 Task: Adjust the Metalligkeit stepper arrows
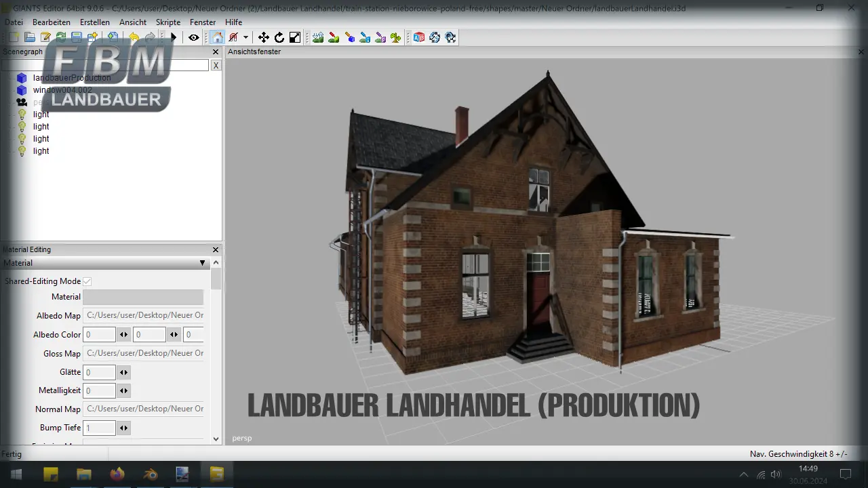tap(123, 390)
